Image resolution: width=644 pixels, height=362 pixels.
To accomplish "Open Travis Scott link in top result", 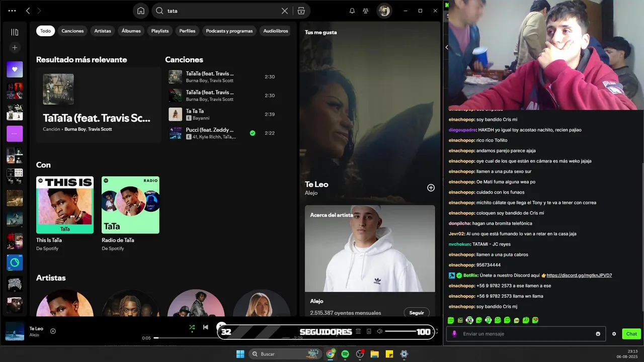I will (x=100, y=129).
